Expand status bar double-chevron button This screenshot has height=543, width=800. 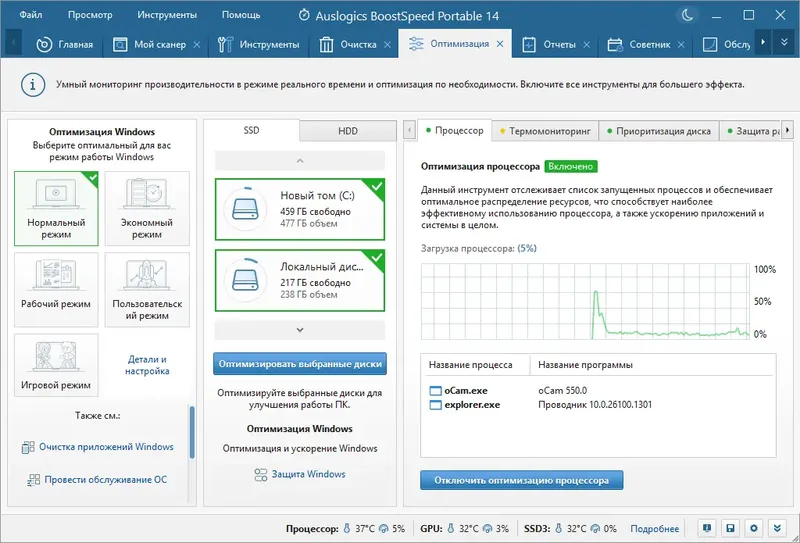777,529
